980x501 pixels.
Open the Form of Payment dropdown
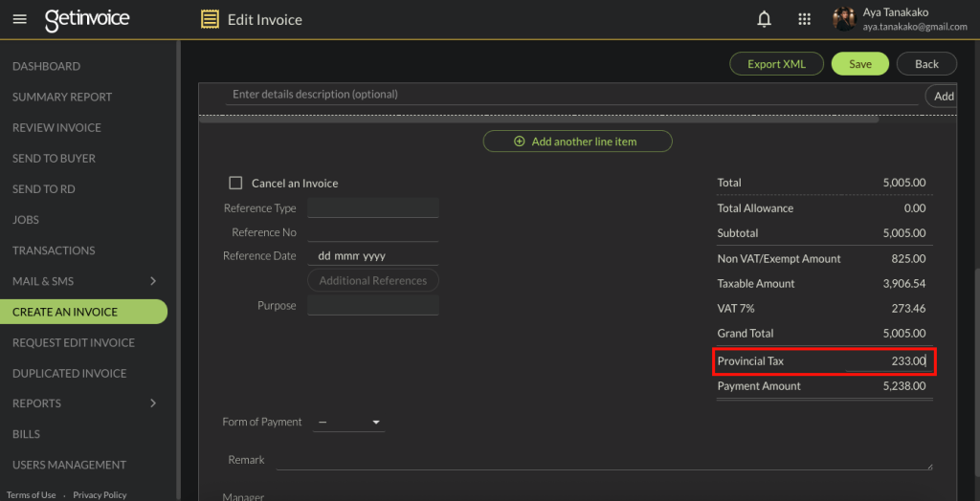tap(349, 422)
